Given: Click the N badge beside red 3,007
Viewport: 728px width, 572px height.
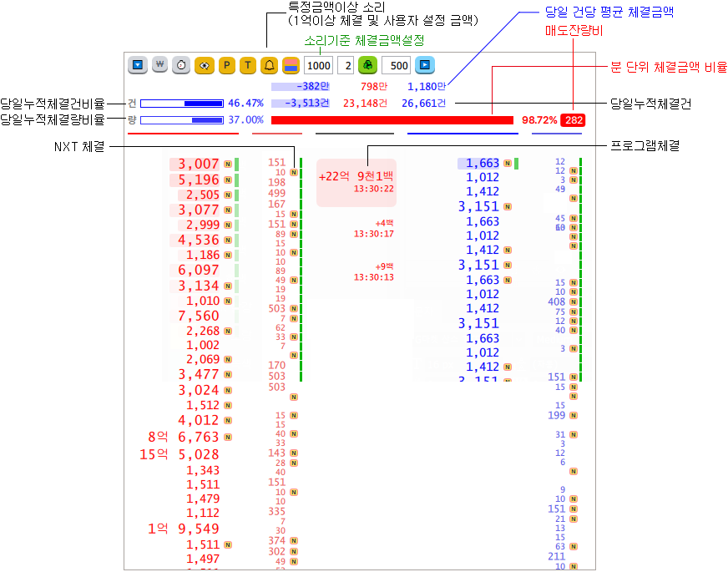Looking at the screenshot, I should 228,165.
